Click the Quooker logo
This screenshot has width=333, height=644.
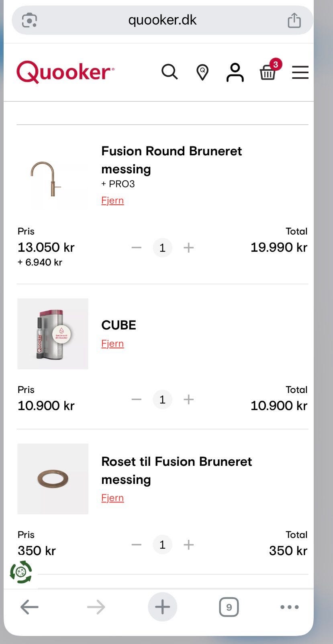tap(65, 72)
